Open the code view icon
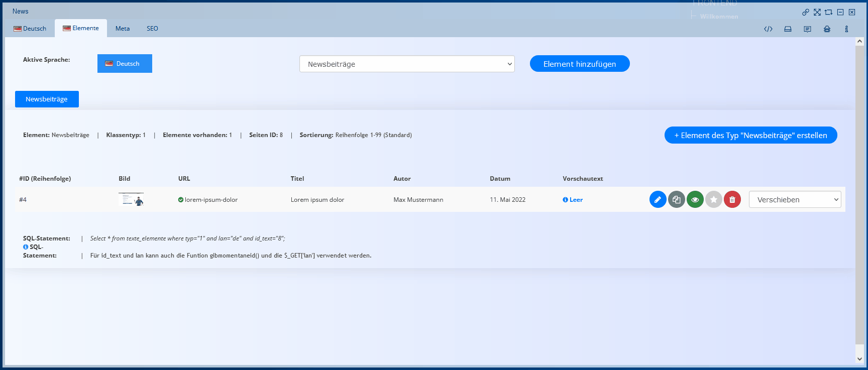This screenshot has width=868, height=370. [768, 29]
